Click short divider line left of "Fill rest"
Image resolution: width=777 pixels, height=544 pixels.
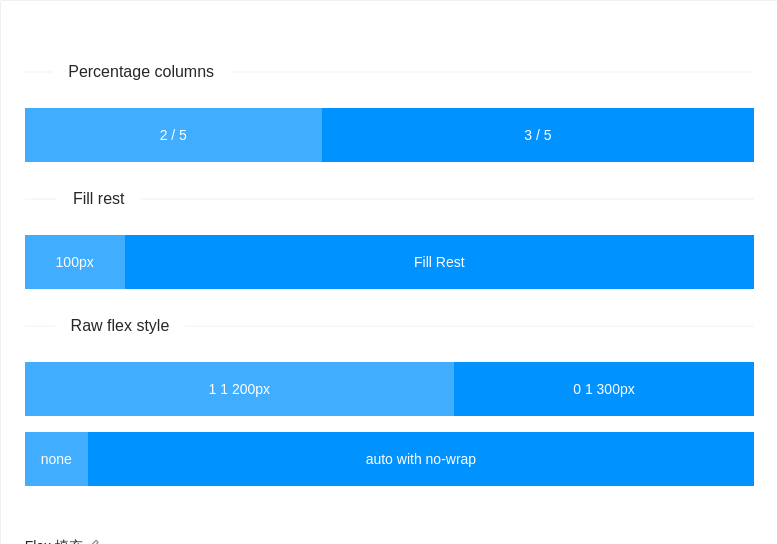point(40,199)
